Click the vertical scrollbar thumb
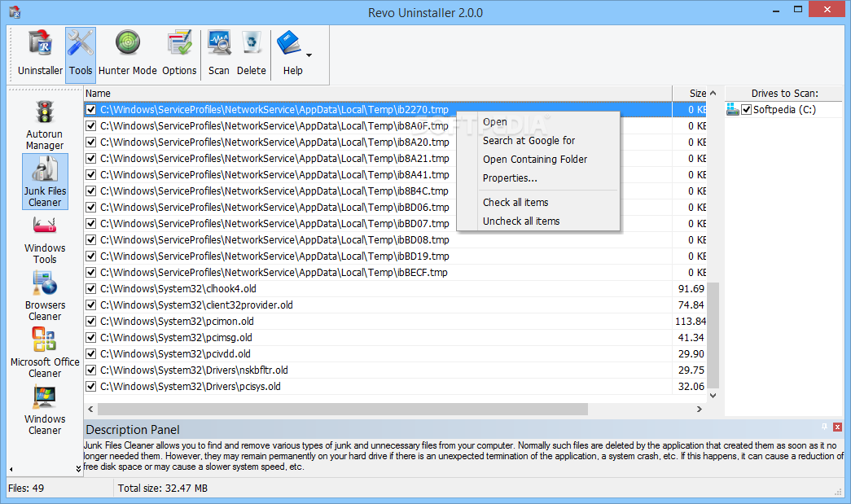 coord(713,335)
